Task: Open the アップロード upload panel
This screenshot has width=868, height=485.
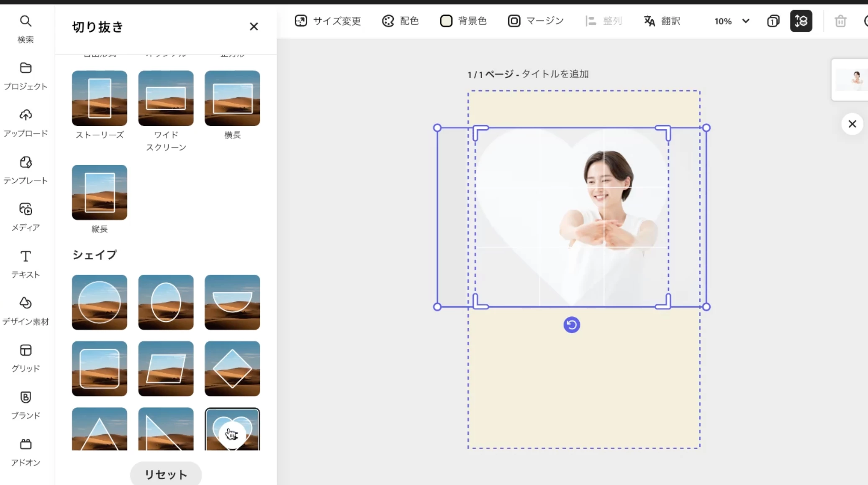Action: pos(26,123)
